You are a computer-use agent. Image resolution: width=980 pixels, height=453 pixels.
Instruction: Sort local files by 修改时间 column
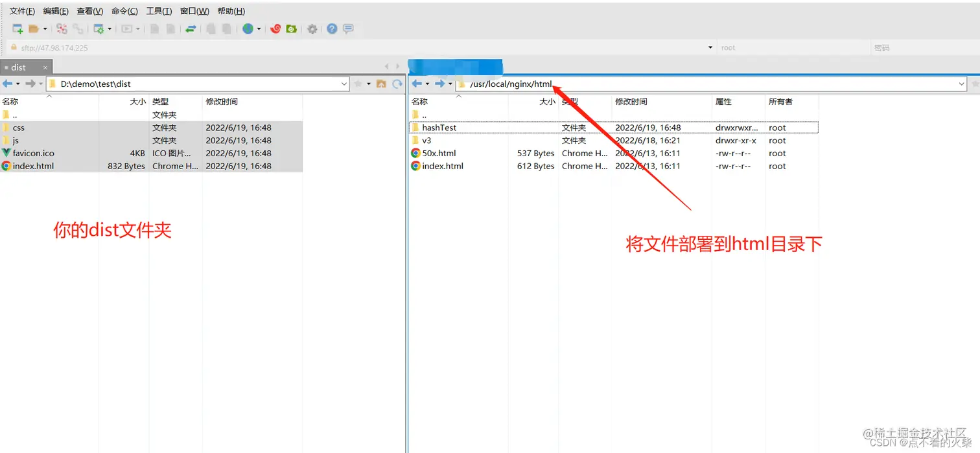click(x=252, y=102)
